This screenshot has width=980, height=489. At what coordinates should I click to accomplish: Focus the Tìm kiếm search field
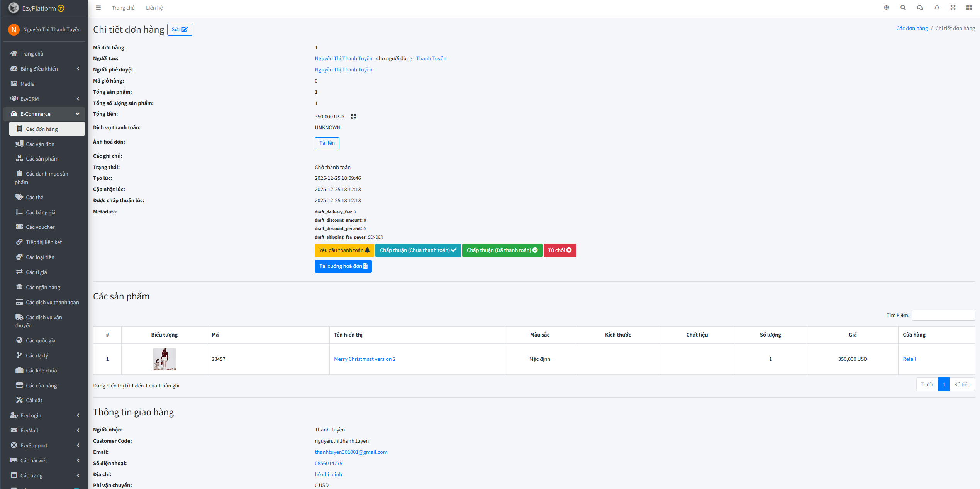[943, 315]
